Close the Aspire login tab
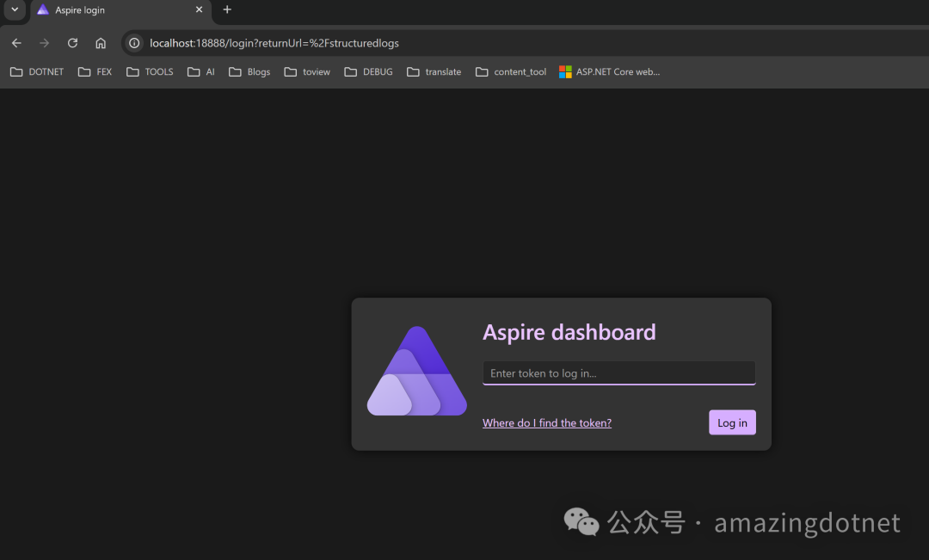 199,9
